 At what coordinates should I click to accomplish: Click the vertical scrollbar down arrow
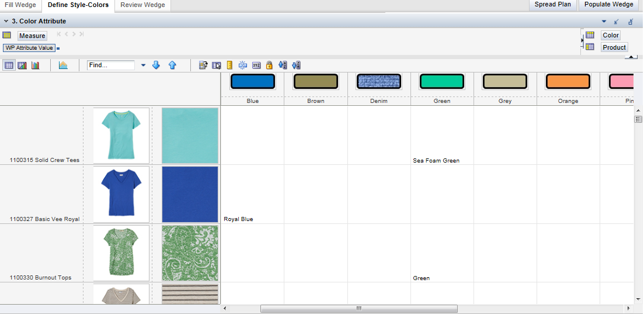coord(638,299)
